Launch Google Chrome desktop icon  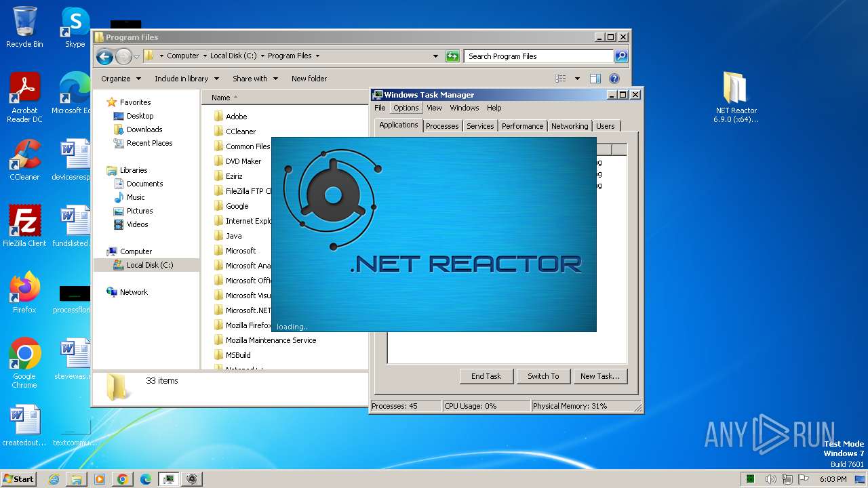[x=24, y=363]
